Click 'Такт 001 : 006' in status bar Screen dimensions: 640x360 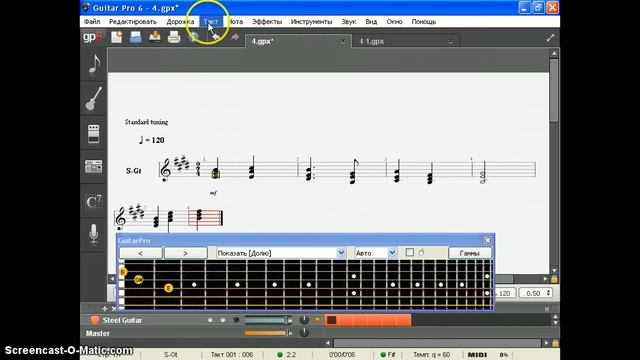[231, 355]
